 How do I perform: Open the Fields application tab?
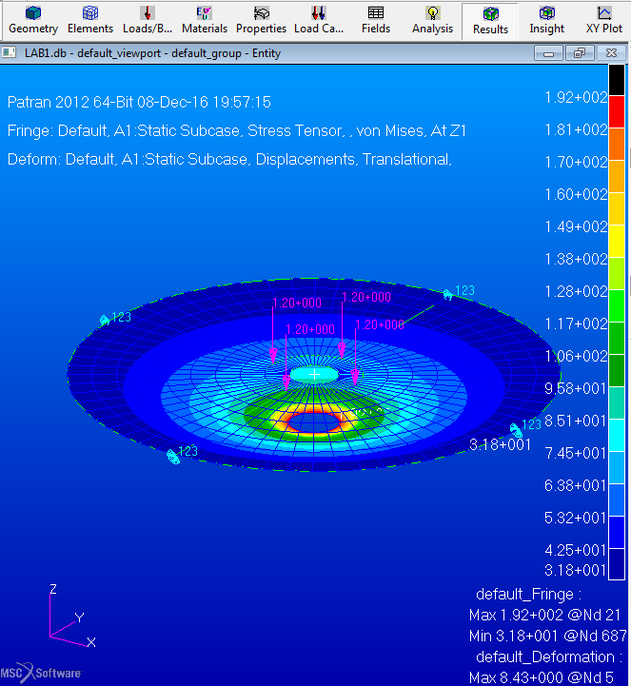[x=375, y=21]
